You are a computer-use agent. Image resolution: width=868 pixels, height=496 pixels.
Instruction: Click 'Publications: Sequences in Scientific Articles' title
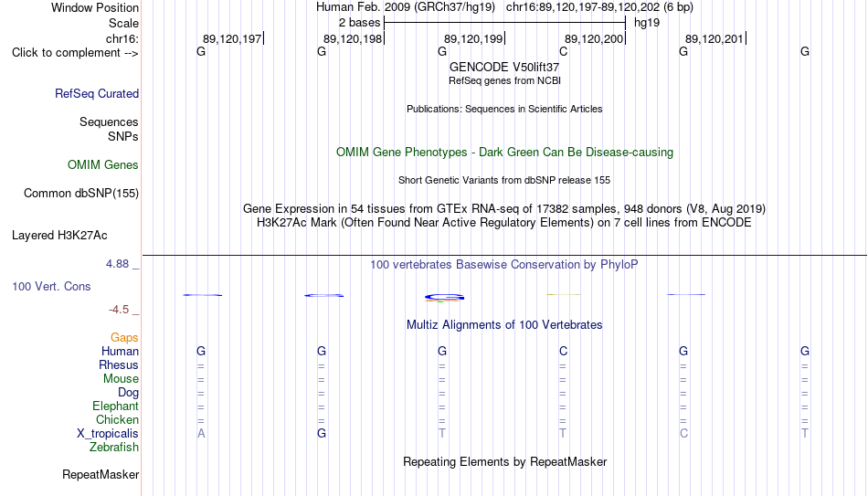coord(504,109)
